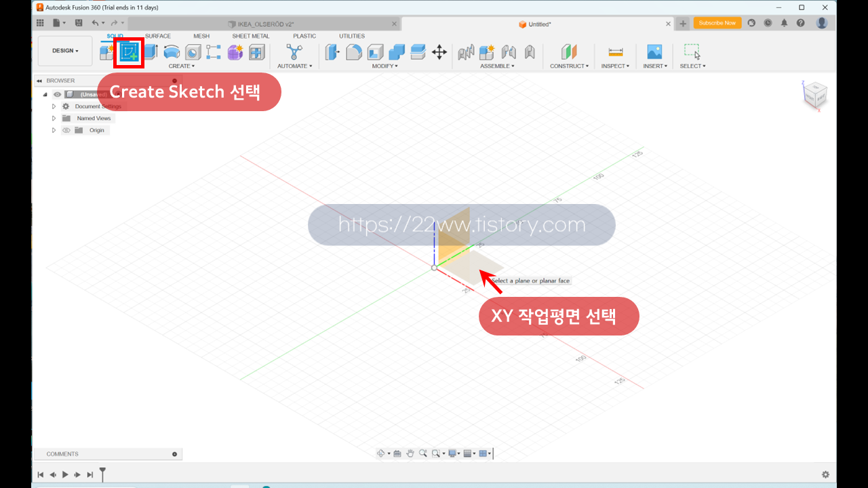Screen dimensions: 868x488
Task: Open the MODIFY dropdown menu
Action: 385,66
